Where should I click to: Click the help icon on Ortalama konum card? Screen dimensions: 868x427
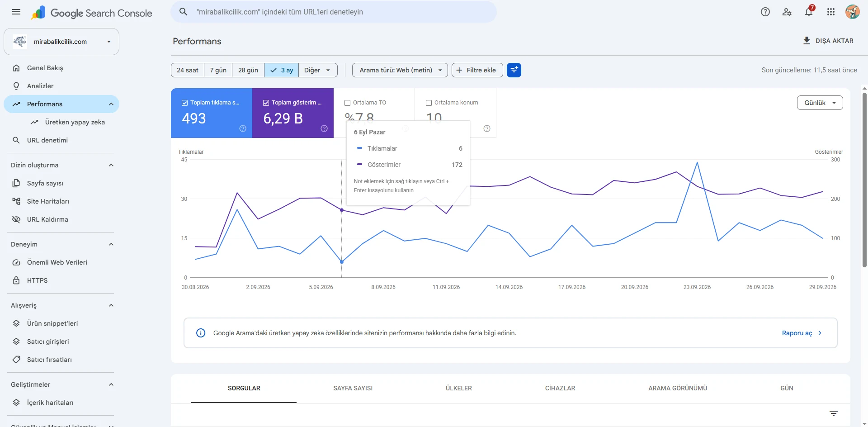(x=487, y=128)
